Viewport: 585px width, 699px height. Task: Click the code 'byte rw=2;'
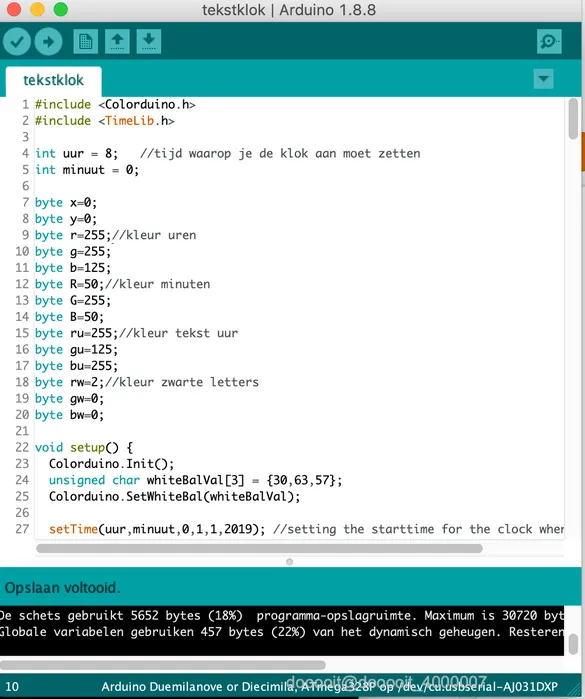coord(69,382)
